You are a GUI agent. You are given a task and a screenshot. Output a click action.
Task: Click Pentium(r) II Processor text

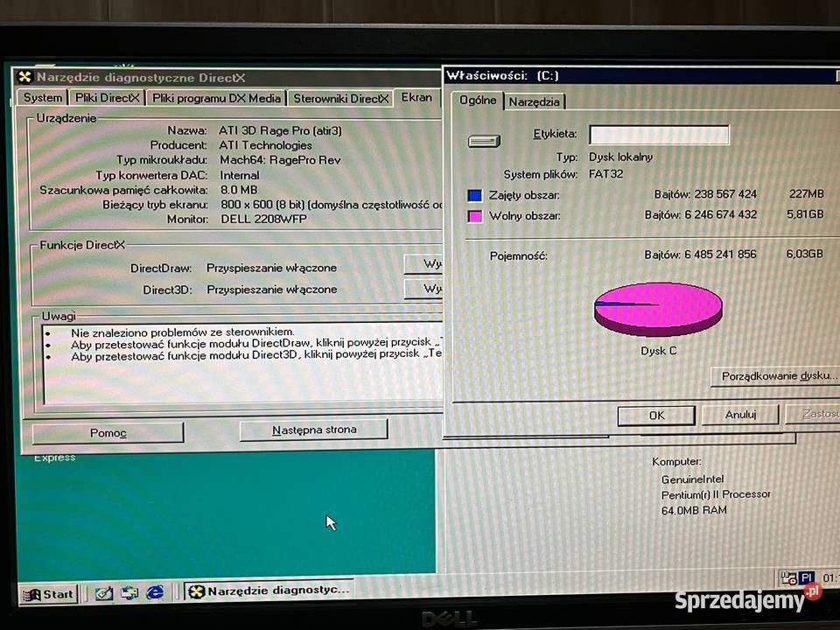(x=716, y=494)
